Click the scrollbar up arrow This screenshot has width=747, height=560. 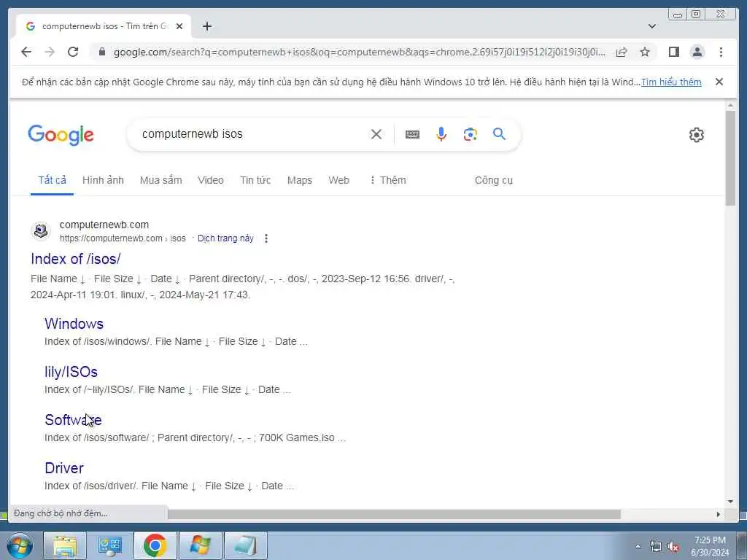[730, 105]
